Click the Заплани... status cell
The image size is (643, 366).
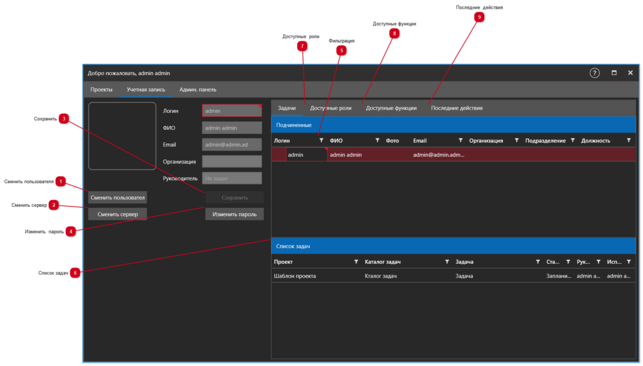click(559, 276)
